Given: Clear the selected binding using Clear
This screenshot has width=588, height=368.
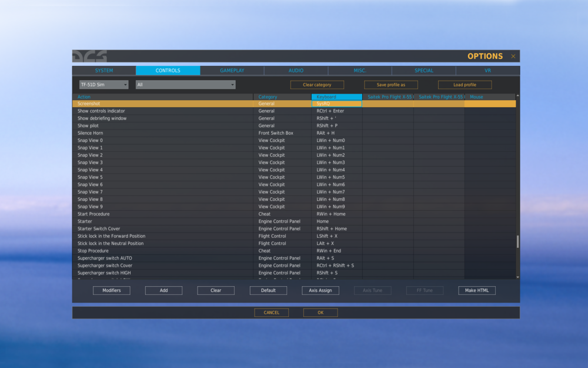Looking at the screenshot, I should [216, 290].
